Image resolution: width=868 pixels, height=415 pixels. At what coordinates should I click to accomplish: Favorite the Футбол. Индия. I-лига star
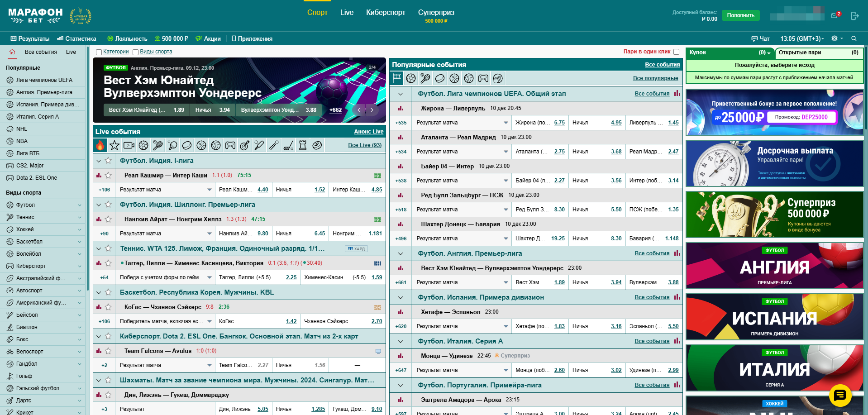[108, 160]
